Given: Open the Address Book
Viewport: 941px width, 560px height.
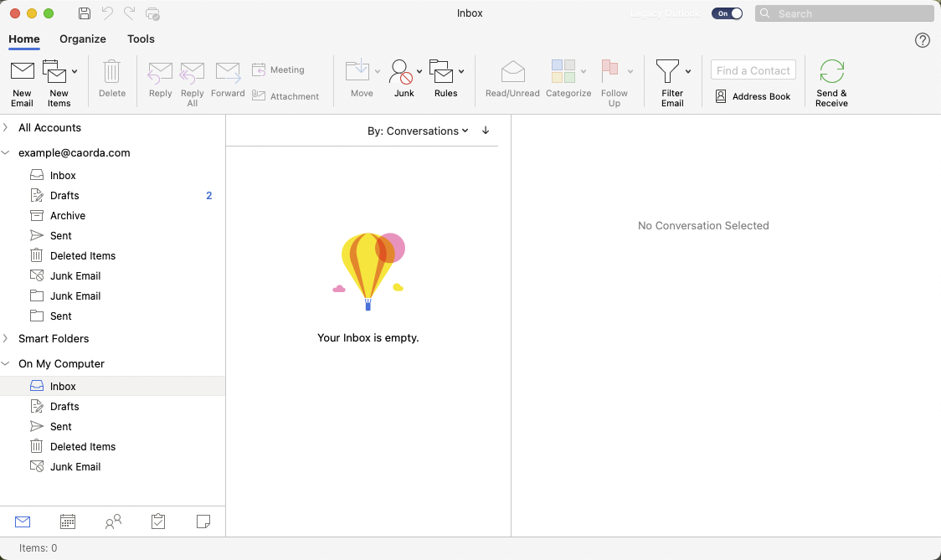Looking at the screenshot, I should coord(753,96).
